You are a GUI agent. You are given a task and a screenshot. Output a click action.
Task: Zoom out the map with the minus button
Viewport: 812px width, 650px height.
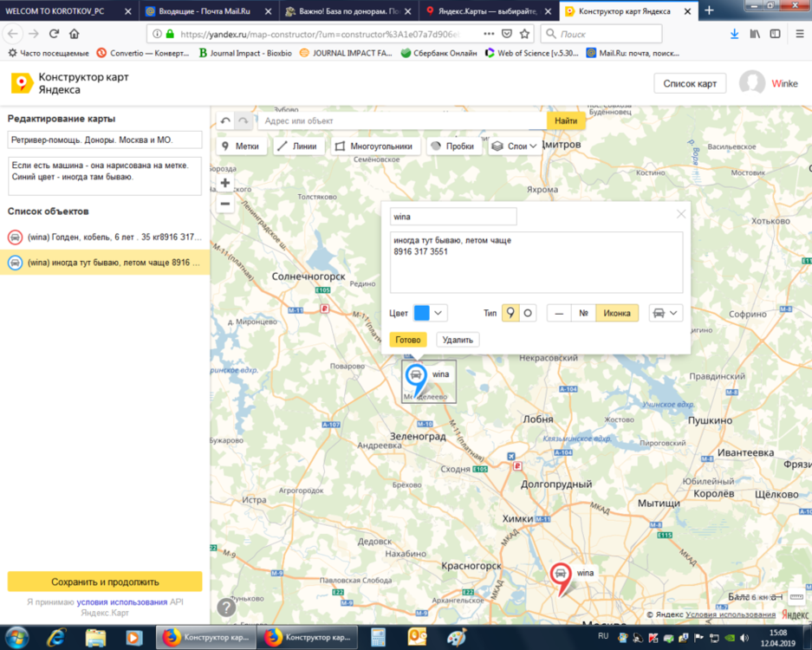point(225,204)
